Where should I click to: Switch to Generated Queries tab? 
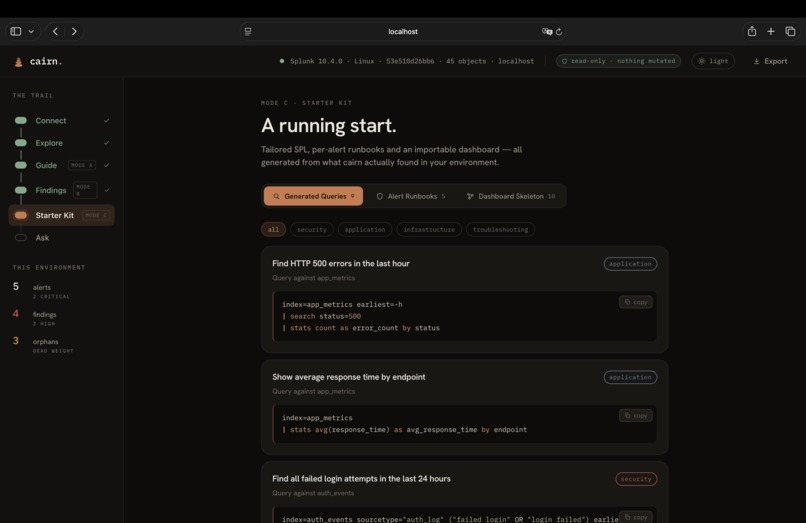pyautogui.click(x=313, y=196)
